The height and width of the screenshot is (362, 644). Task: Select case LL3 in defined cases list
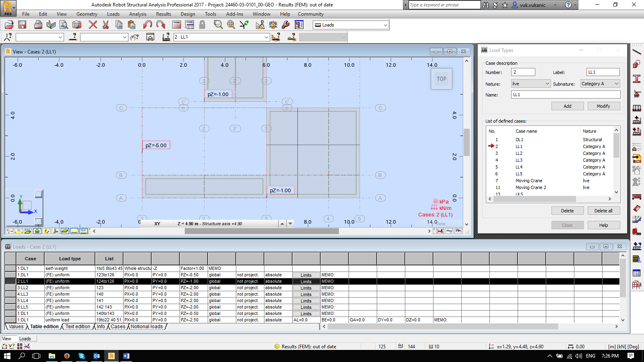coord(519,160)
